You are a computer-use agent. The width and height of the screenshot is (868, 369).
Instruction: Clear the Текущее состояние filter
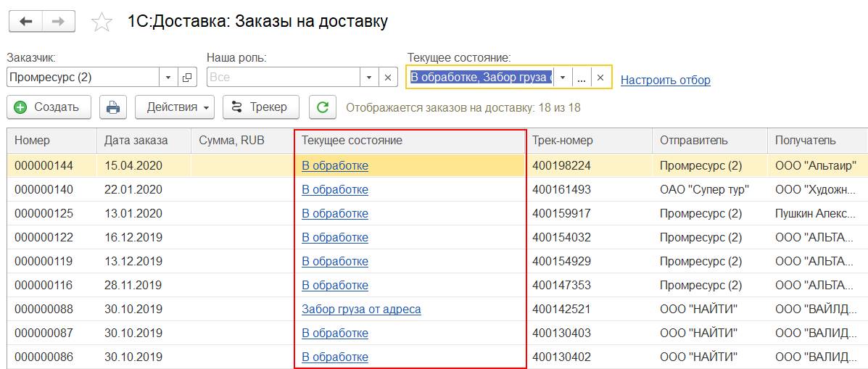600,78
